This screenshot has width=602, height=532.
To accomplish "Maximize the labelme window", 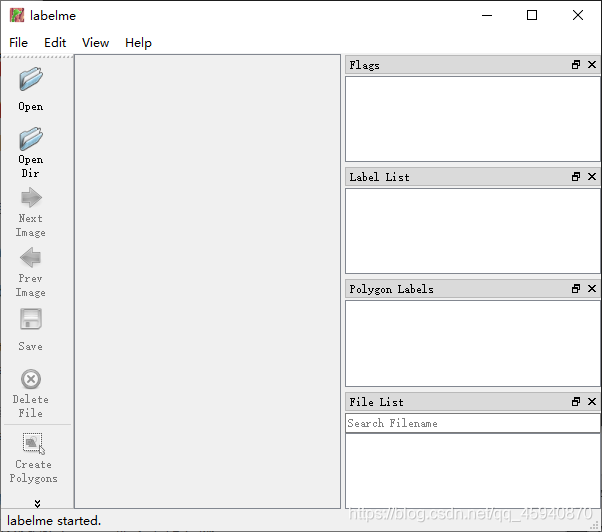I will coord(532,15).
